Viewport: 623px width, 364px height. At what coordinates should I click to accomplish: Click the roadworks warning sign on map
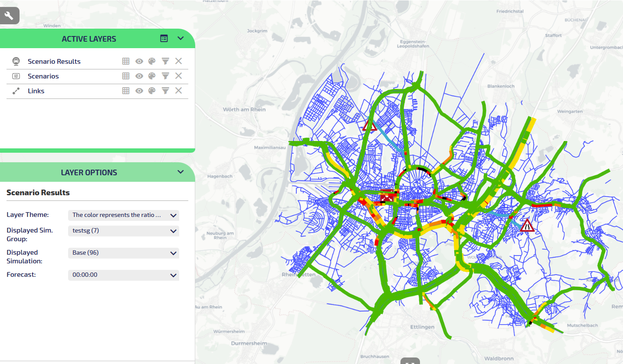tap(527, 225)
